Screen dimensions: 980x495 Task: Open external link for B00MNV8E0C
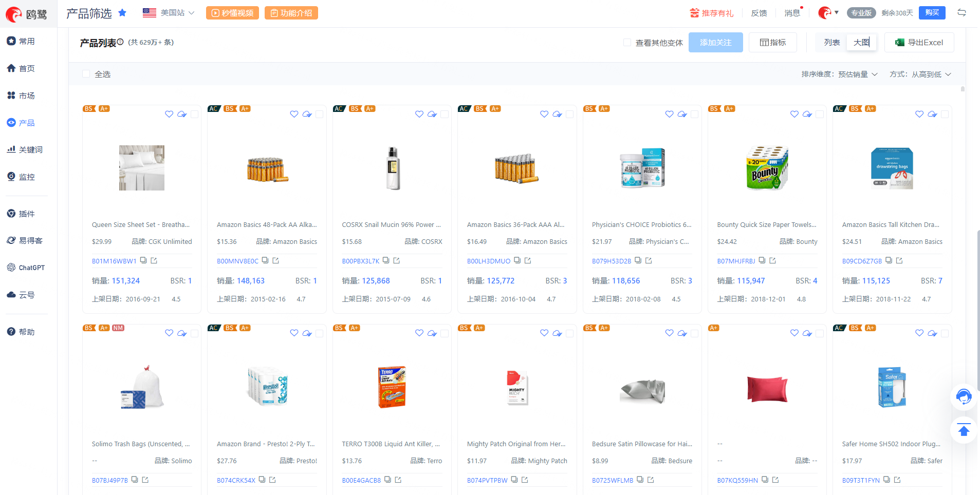click(x=275, y=260)
